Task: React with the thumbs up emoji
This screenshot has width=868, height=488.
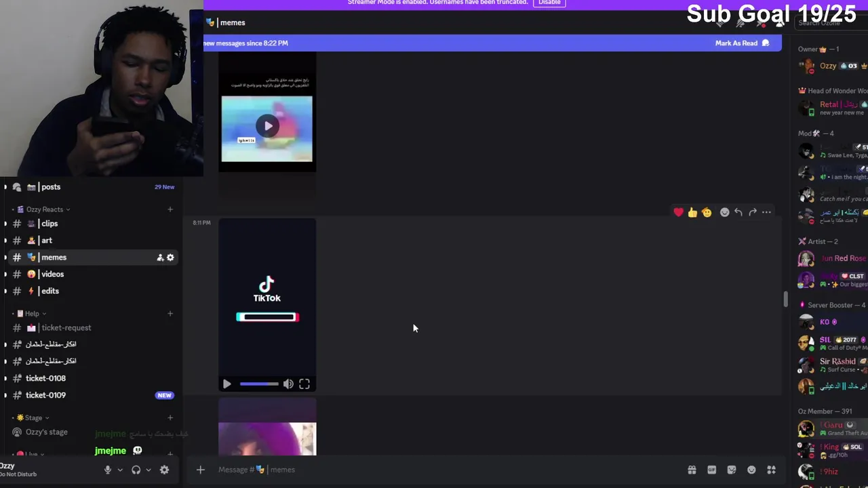Action: pyautogui.click(x=692, y=212)
